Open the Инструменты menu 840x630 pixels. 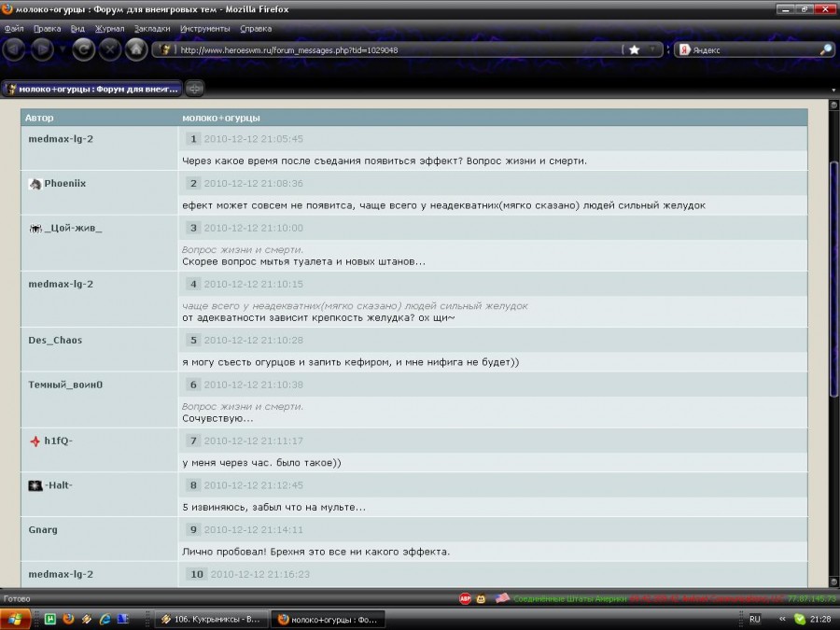coord(204,28)
